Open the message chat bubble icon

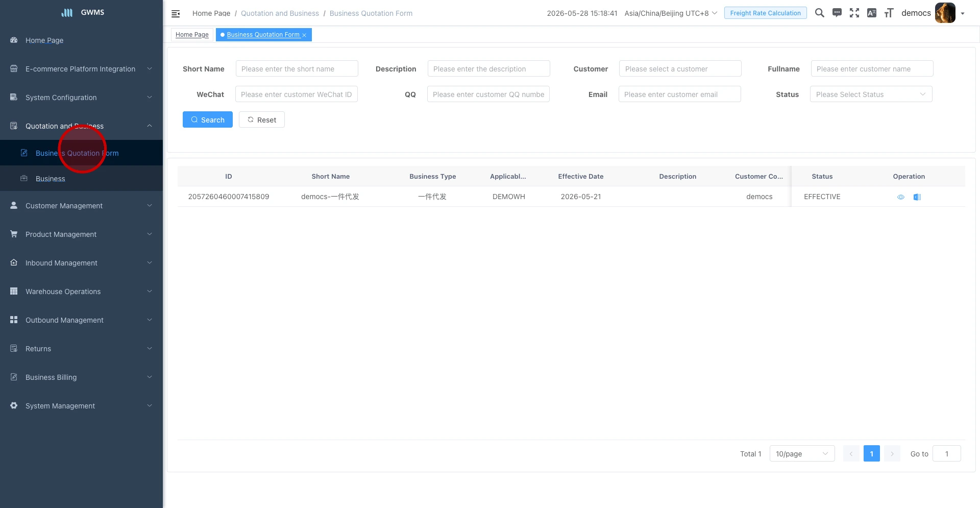click(x=837, y=13)
